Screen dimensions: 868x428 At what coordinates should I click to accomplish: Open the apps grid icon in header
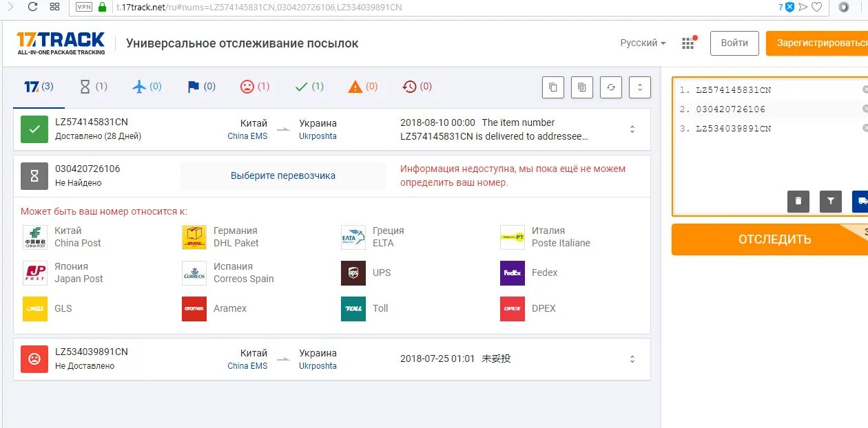coord(688,43)
